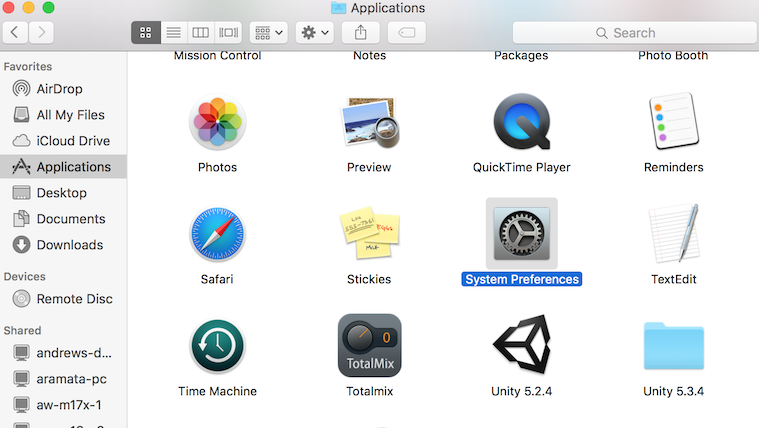Select the Unity 5.3.4 folder icon
The height and width of the screenshot is (428, 759).
point(674,346)
